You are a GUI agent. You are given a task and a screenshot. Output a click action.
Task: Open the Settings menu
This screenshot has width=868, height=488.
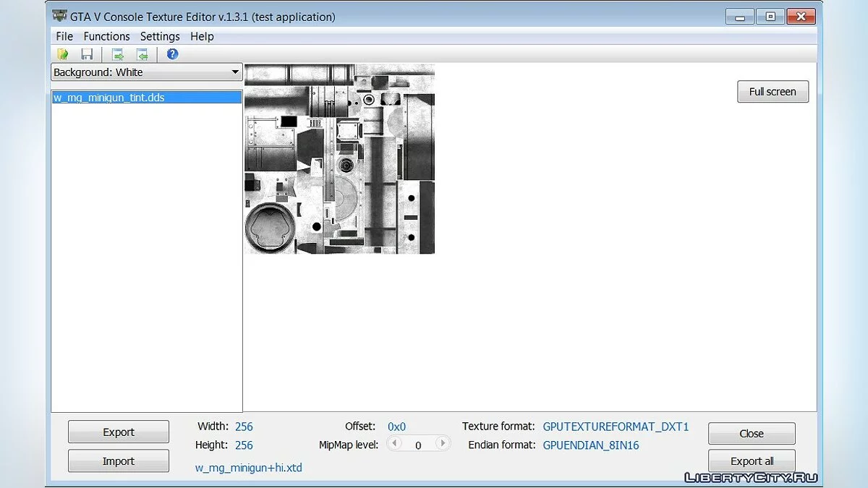click(x=160, y=36)
